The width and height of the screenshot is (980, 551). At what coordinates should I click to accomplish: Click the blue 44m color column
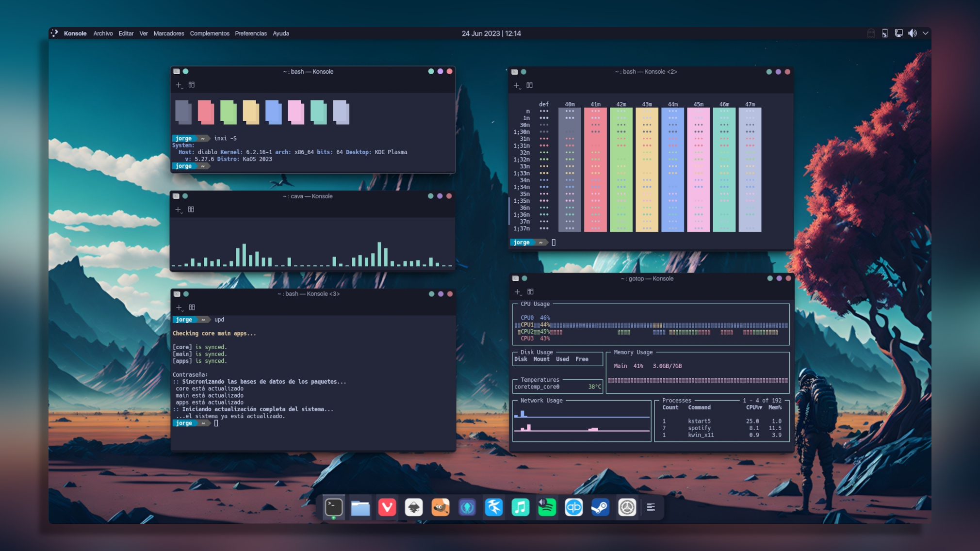click(672, 170)
